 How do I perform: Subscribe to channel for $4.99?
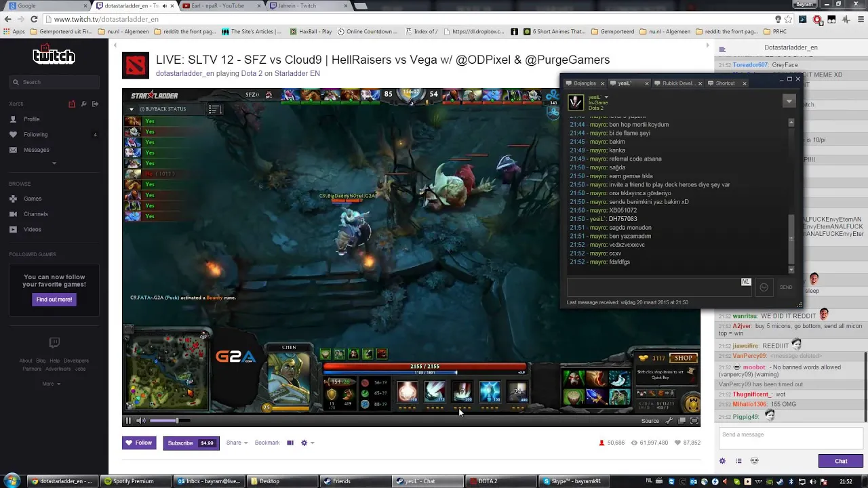(x=191, y=443)
